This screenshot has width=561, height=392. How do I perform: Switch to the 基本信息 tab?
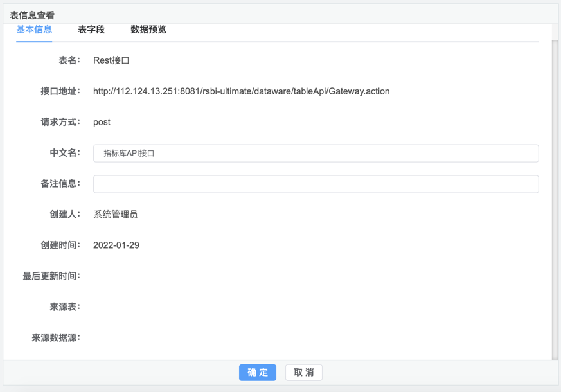[34, 30]
